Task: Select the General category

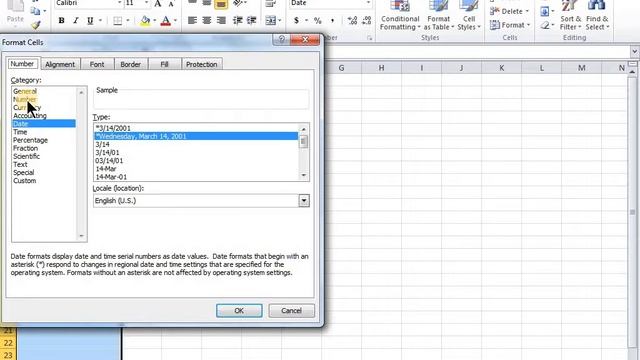Action: (x=25, y=91)
